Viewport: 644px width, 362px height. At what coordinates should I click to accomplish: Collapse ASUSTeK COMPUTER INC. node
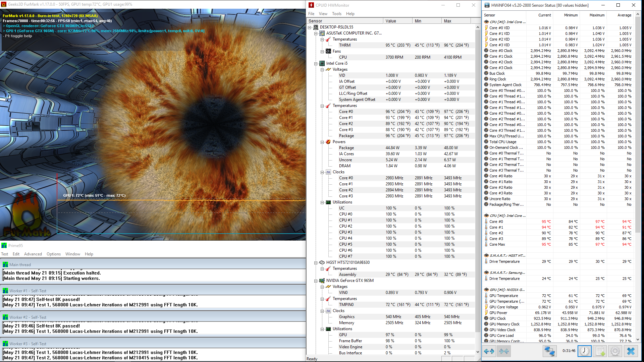tap(316, 34)
